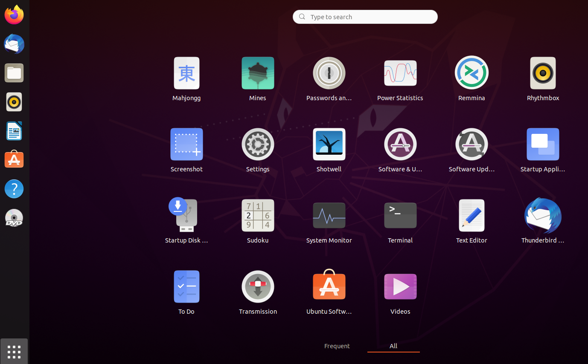Viewport: 588px width, 364px height.
Task: Launch the Mines game
Action: 258,73
